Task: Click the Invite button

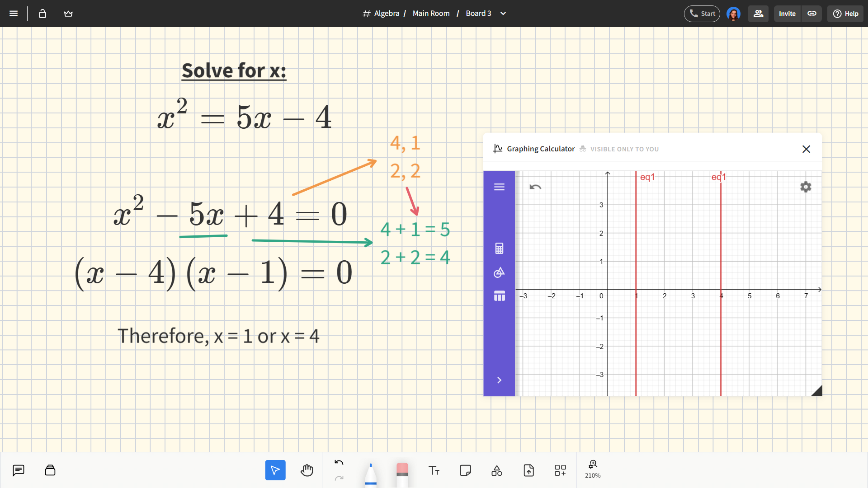Action: (x=787, y=14)
